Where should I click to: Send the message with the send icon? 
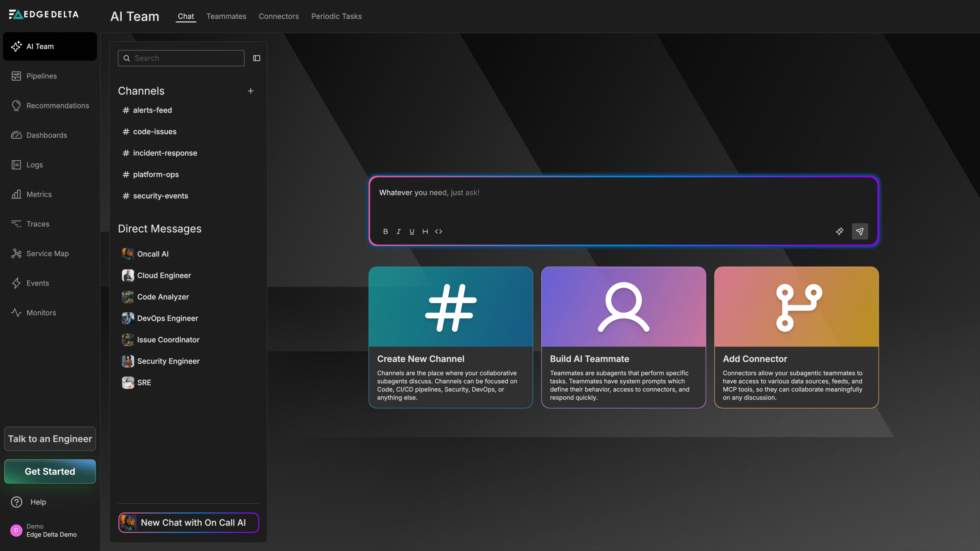point(860,231)
